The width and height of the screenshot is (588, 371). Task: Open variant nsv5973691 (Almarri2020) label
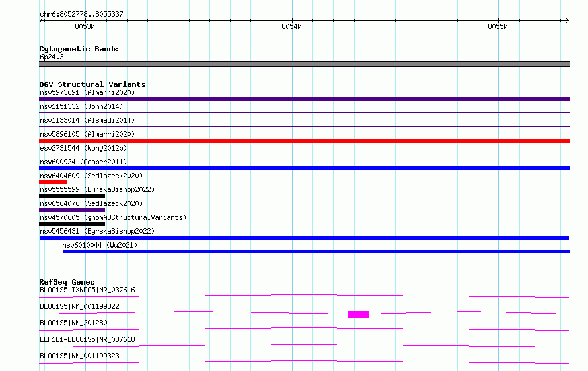click(87, 92)
